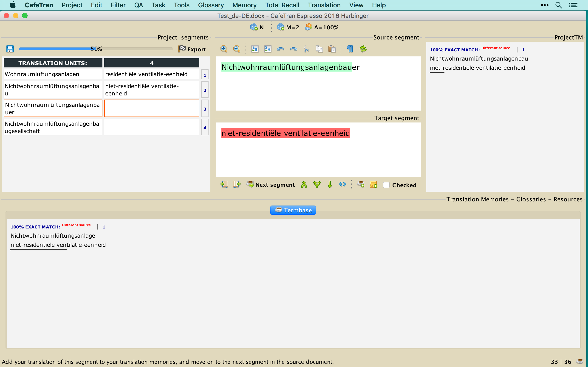588x367 pixels.
Task: Open the Glossary menu
Action: 211,5
